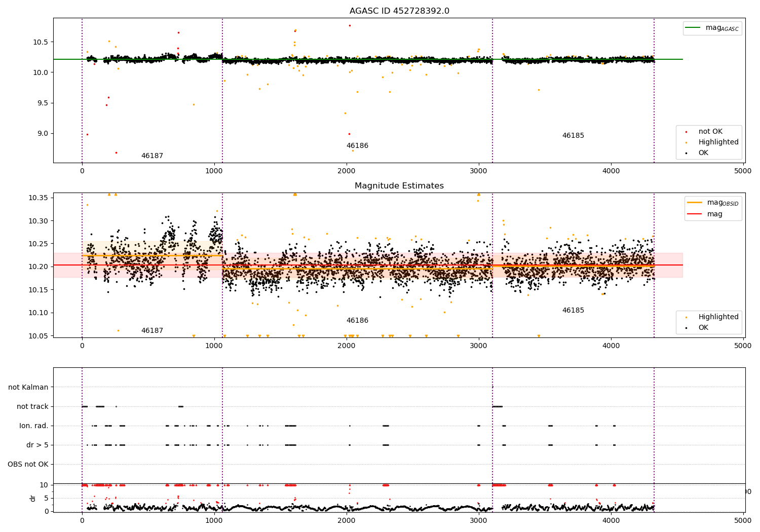Click obsid label 46186 in the top panel
This screenshot has width=760, height=532.
[357, 146]
